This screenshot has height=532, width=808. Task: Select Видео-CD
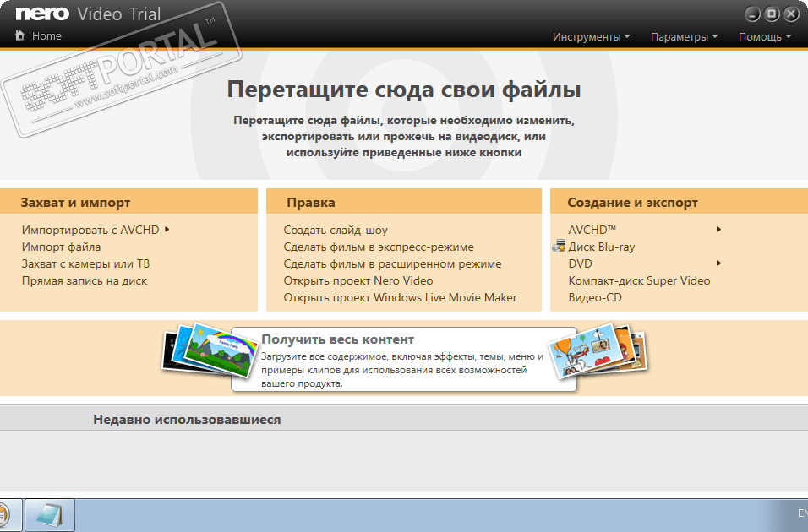[x=595, y=298]
